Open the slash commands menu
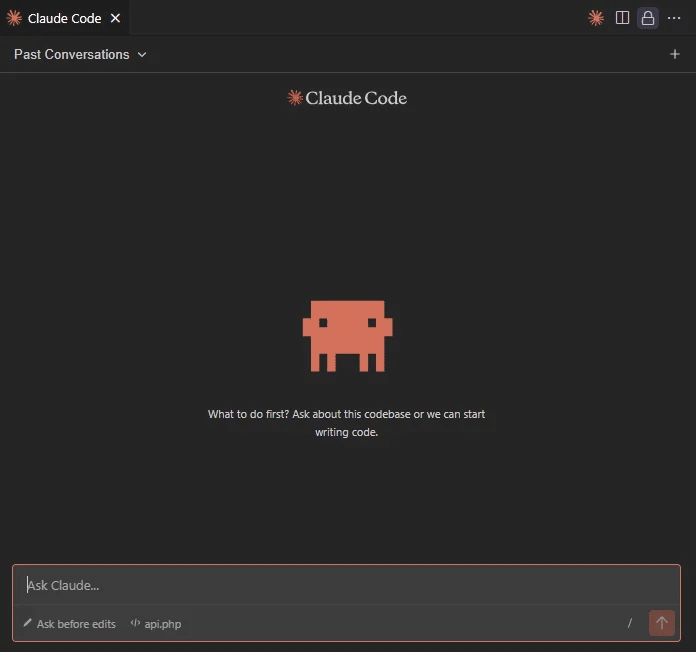Screen dimensions: 696x652 629,624
